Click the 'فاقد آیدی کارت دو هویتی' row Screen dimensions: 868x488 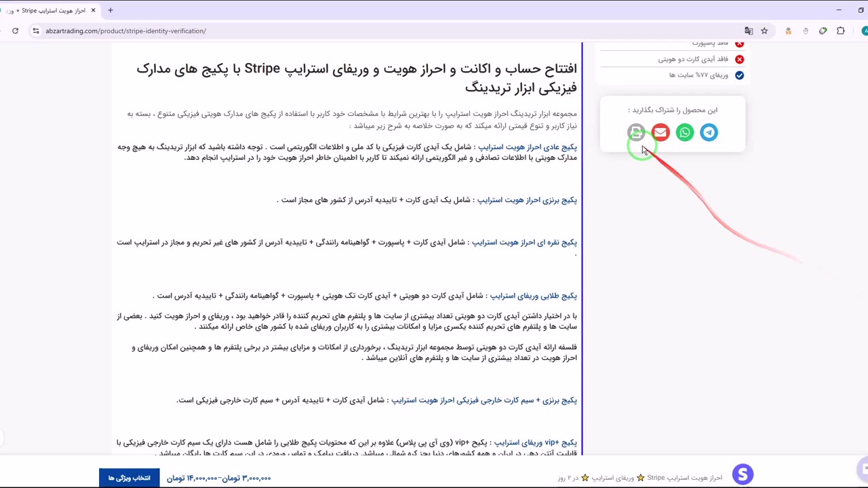(x=672, y=59)
